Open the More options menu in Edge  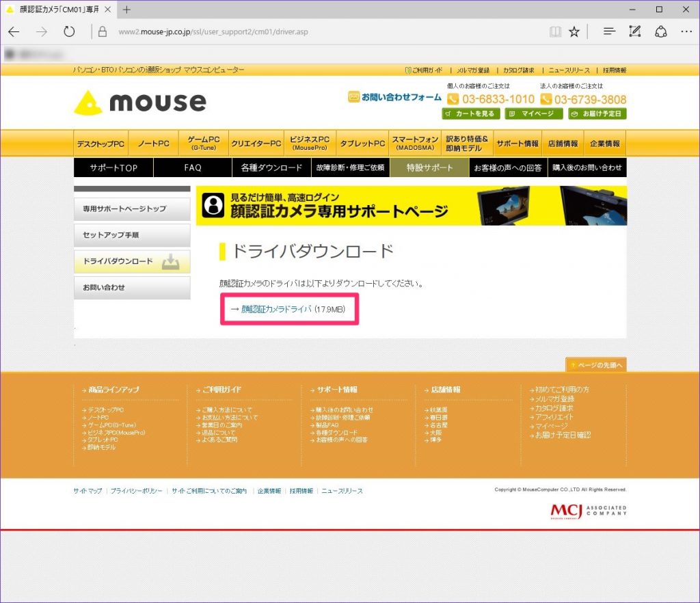(686, 31)
